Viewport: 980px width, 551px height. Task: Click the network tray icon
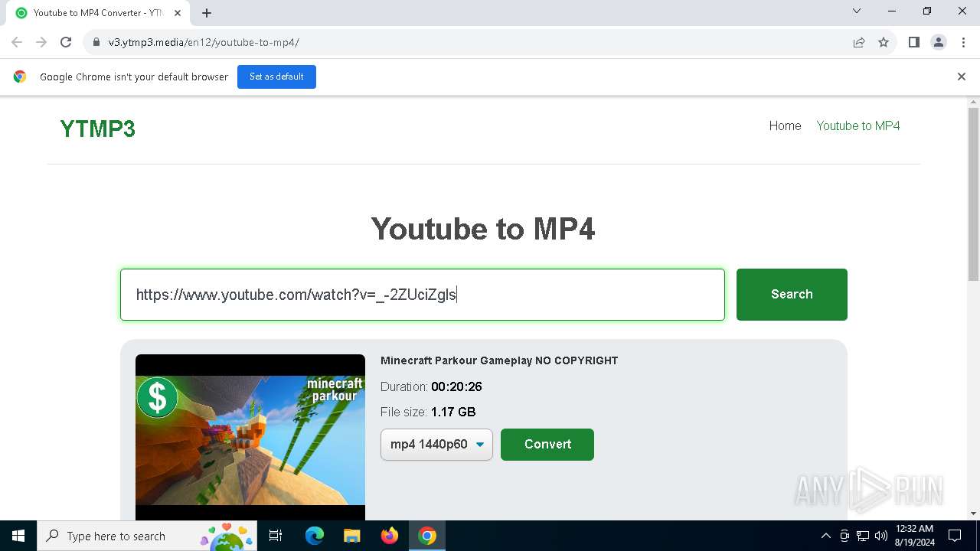[x=863, y=536]
